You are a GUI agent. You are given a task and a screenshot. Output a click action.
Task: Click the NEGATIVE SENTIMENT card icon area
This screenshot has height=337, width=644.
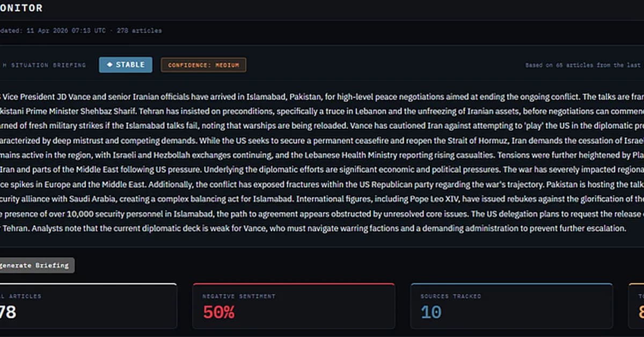tap(238, 296)
